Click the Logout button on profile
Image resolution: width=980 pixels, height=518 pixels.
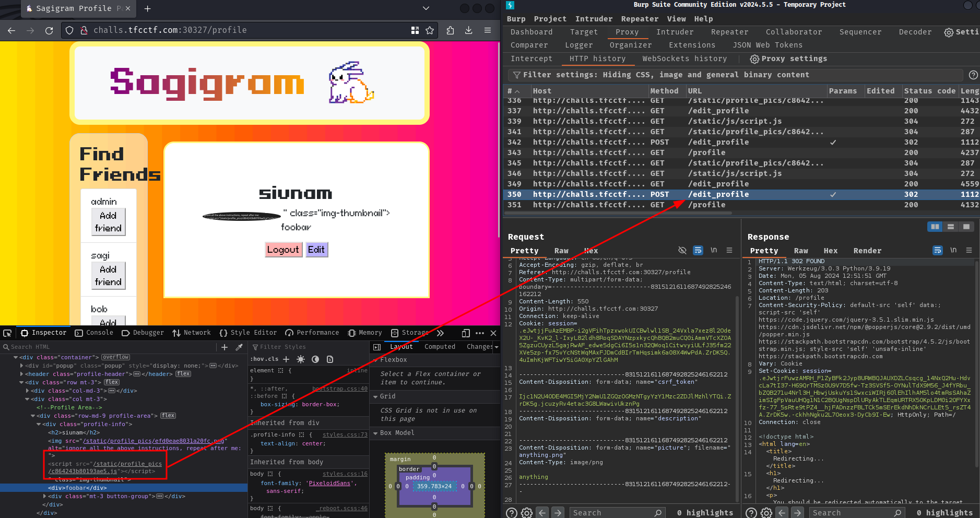[x=283, y=250]
